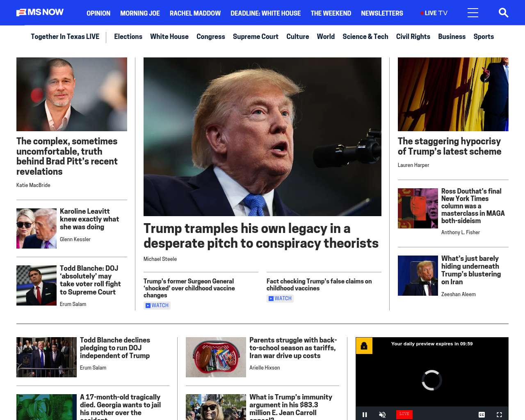Open author Michael Steele's page
The height and width of the screenshot is (420, 525).
click(160, 259)
